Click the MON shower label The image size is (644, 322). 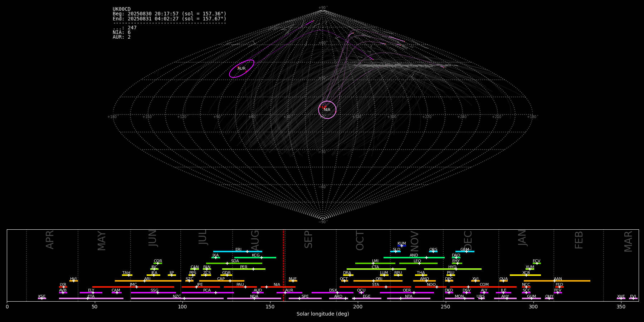coord(459,296)
